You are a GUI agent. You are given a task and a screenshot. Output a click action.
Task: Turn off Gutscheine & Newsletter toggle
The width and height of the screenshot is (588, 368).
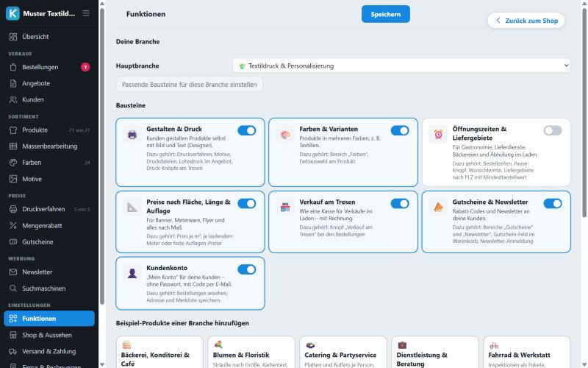tap(553, 204)
